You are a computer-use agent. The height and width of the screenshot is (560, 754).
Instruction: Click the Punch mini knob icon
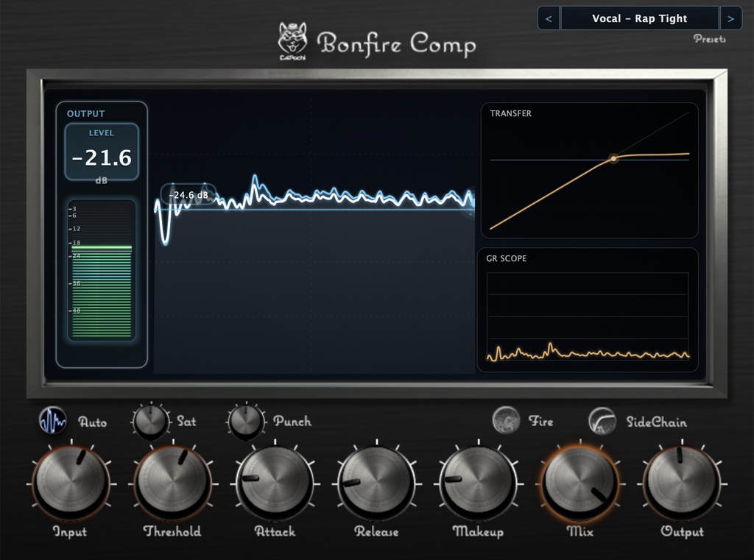tap(247, 420)
